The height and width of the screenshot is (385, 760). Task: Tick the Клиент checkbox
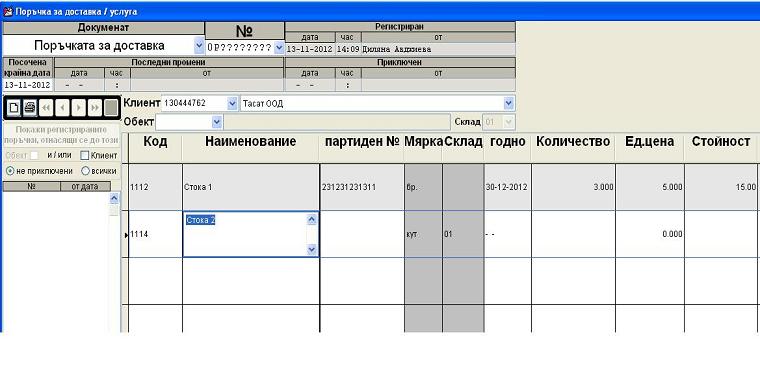[x=84, y=156]
